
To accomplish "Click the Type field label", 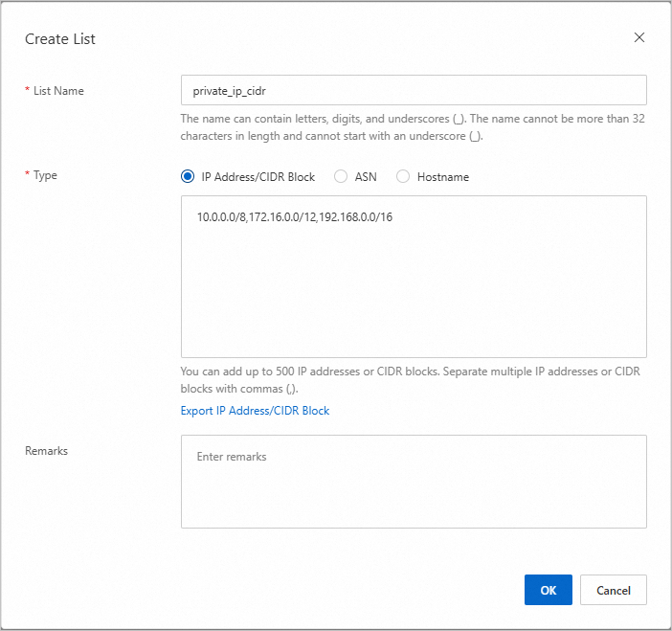I will 45,176.
